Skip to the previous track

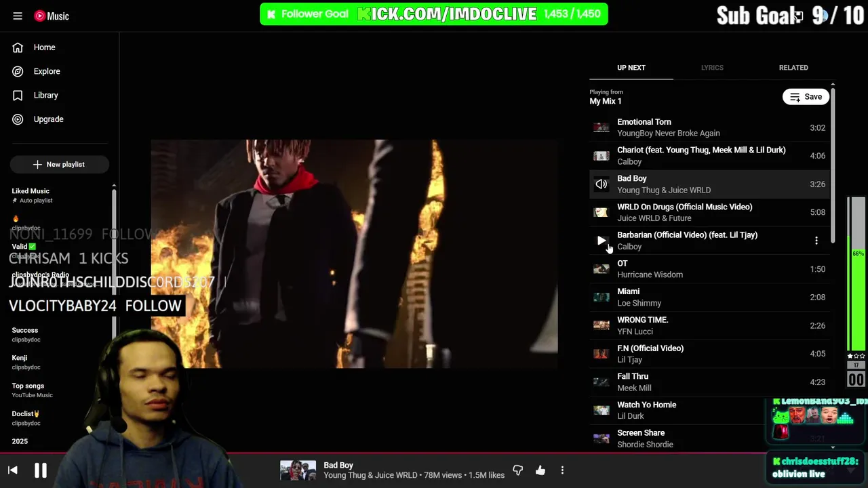point(13,470)
